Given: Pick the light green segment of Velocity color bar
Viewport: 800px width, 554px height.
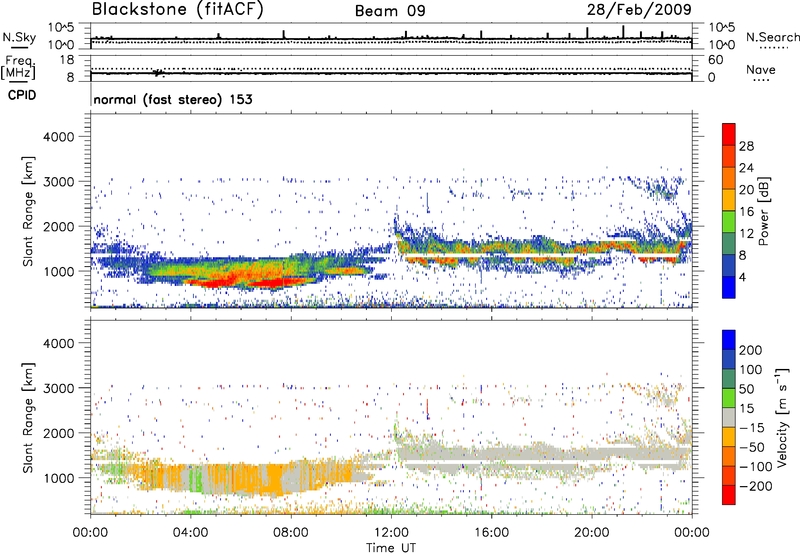Looking at the screenshot, I should (729, 398).
